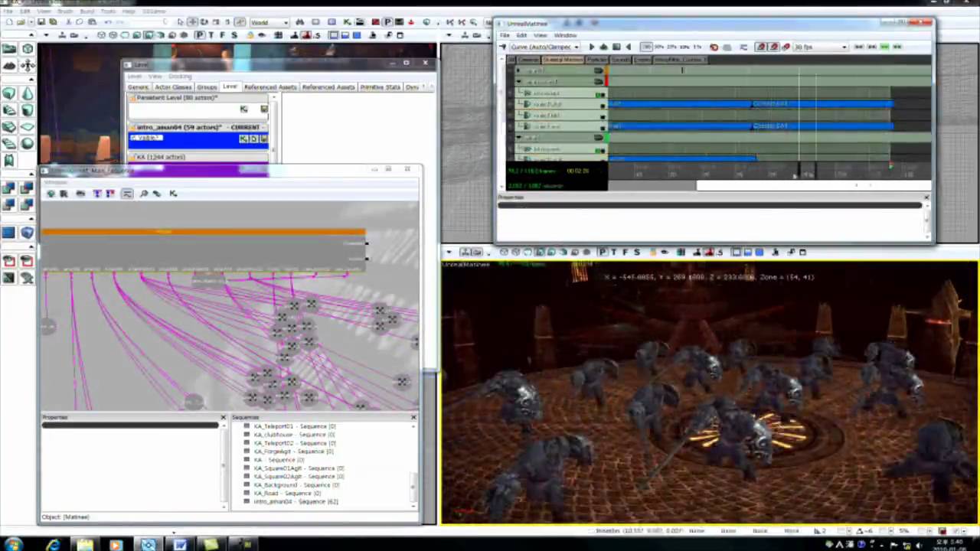980x551 pixels.
Task: Select Cube brush builder in left toolbox
Action: 9,94
